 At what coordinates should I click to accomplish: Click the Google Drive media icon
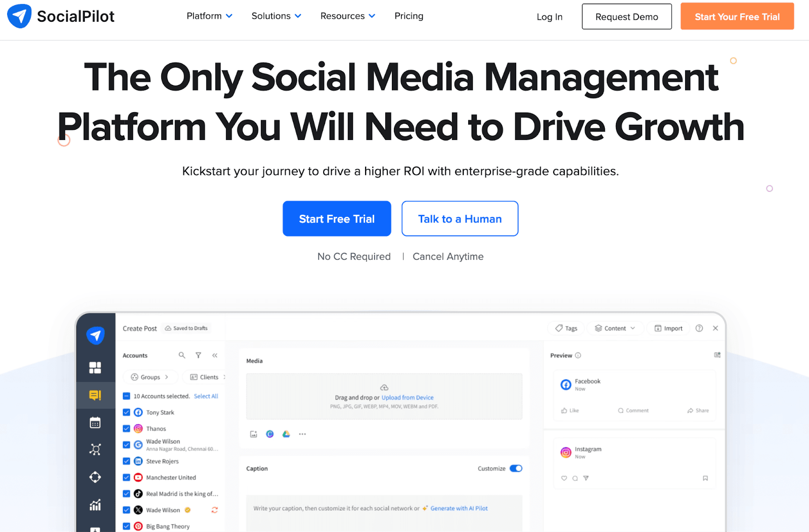(x=286, y=434)
